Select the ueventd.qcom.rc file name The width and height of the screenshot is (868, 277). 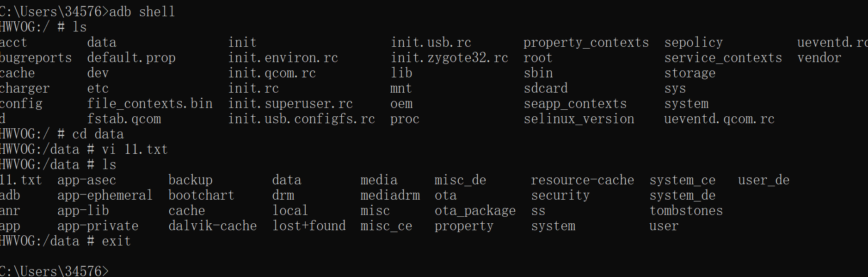(x=719, y=119)
